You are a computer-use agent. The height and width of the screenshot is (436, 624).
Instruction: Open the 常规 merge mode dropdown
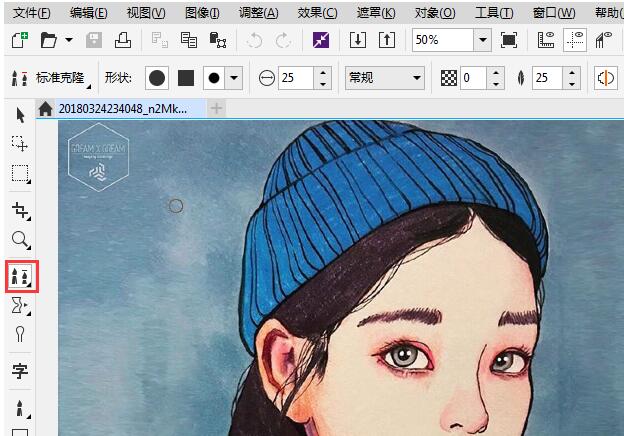(385, 78)
